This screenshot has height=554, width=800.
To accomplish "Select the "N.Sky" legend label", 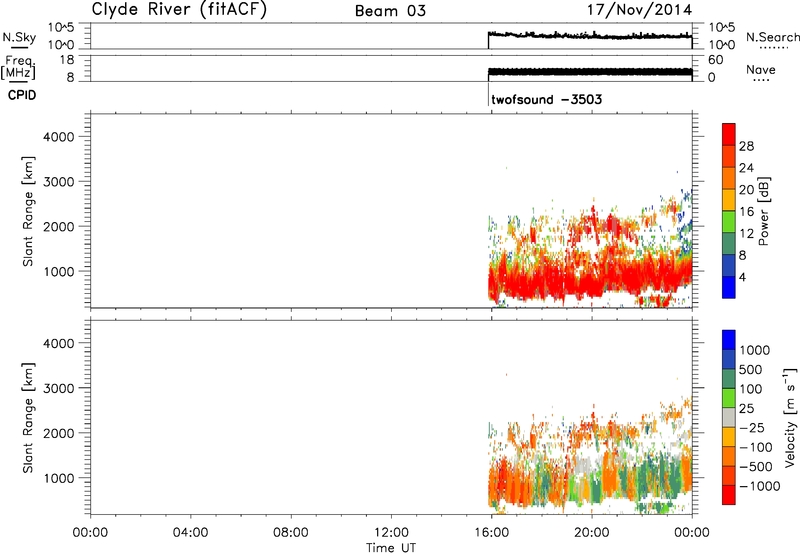I will click(x=19, y=37).
